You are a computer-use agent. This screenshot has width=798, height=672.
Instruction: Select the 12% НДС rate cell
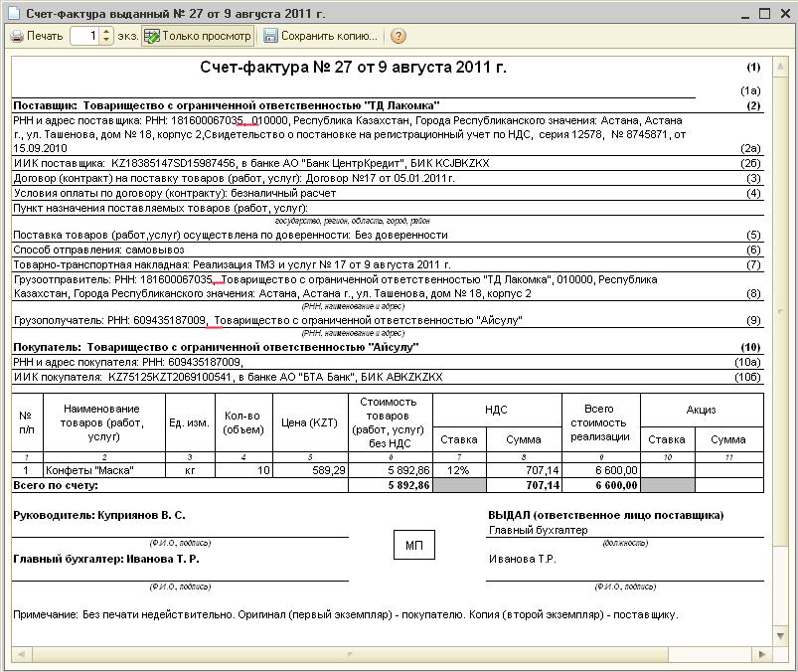tap(458, 469)
